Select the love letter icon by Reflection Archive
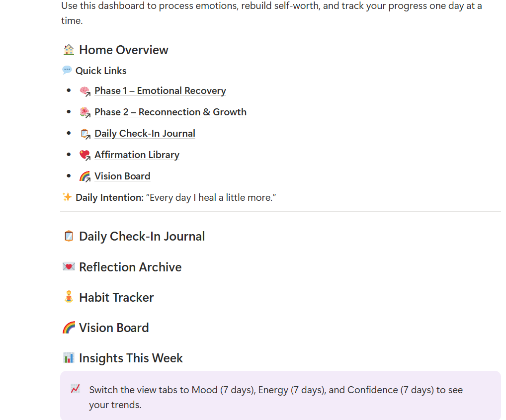The image size is (506, 420). pos(69,267)
